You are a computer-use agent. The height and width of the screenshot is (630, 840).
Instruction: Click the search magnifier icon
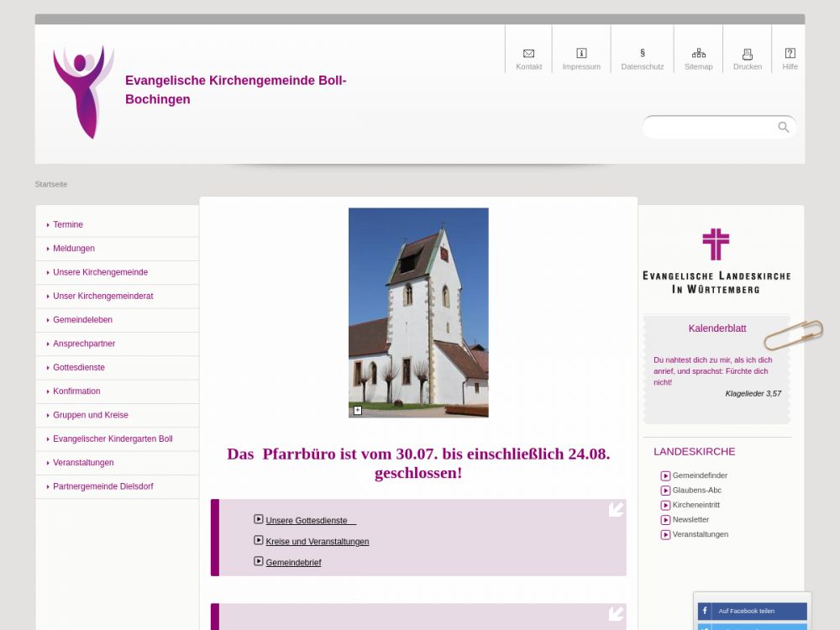tap(783, 128)
